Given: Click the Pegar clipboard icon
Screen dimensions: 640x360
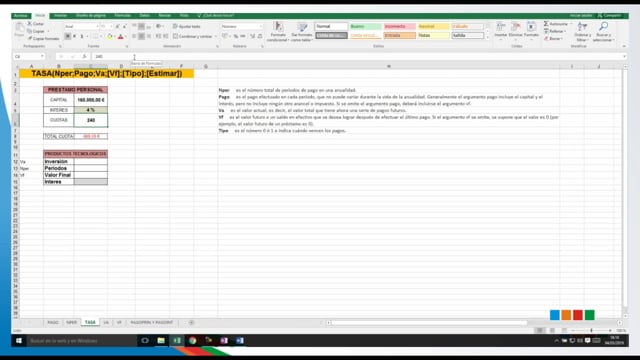Looking at the screenshot, I should pos(19,29).
